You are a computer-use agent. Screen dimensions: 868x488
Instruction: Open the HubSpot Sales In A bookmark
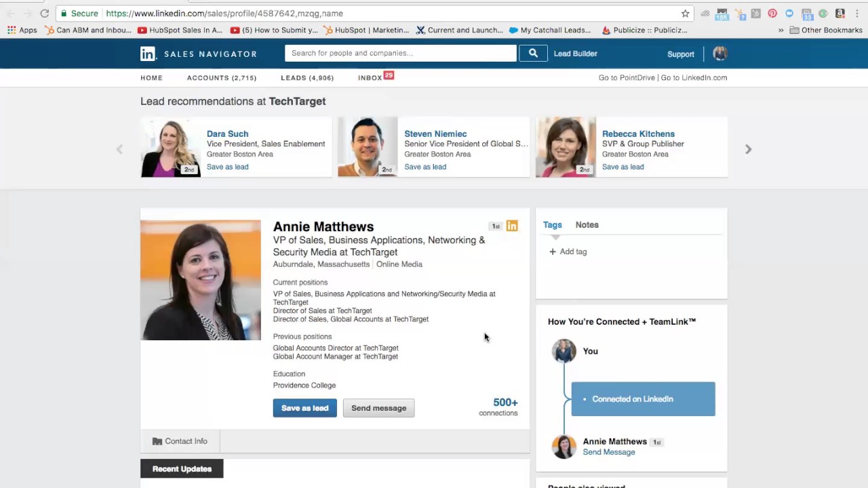pyautogui.click(x=180, y=30)
